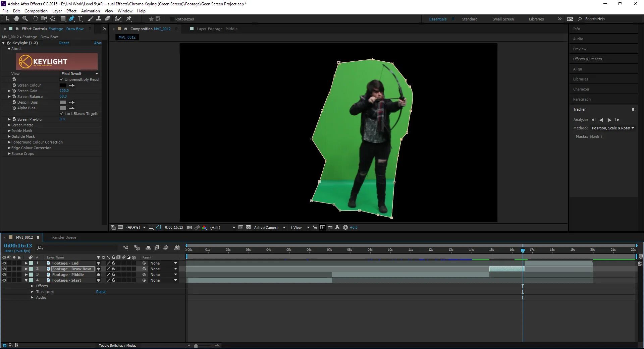Switch to the Render Queue tab
This screenshot has height=349, width=644.
point(64,237)
